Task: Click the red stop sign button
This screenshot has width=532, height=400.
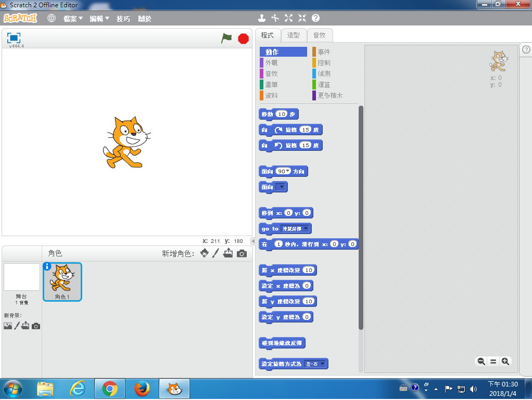Action: (243, 38)
